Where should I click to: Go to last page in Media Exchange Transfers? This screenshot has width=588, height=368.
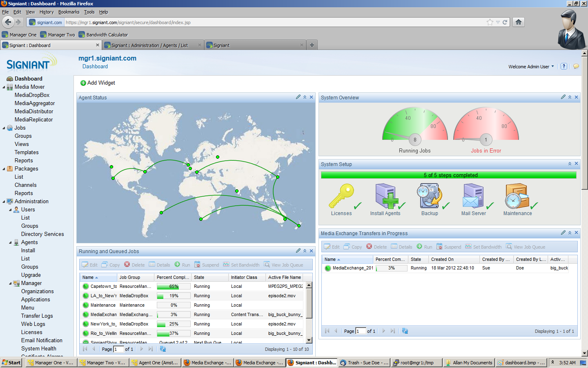click(392, 331)
